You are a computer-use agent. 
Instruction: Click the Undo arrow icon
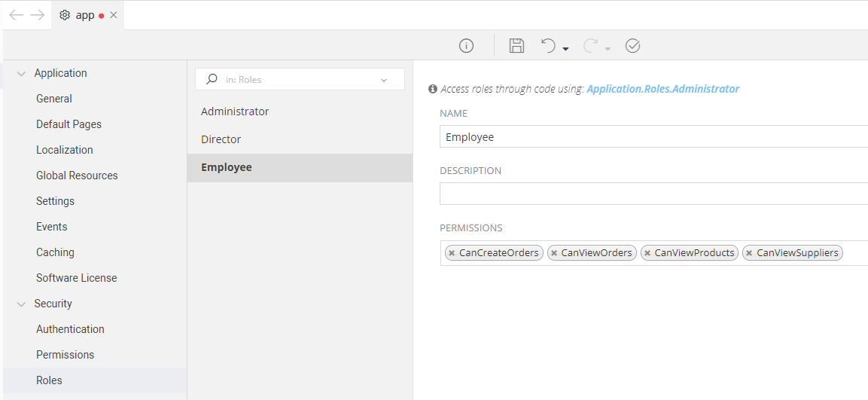tap(548, 46)
